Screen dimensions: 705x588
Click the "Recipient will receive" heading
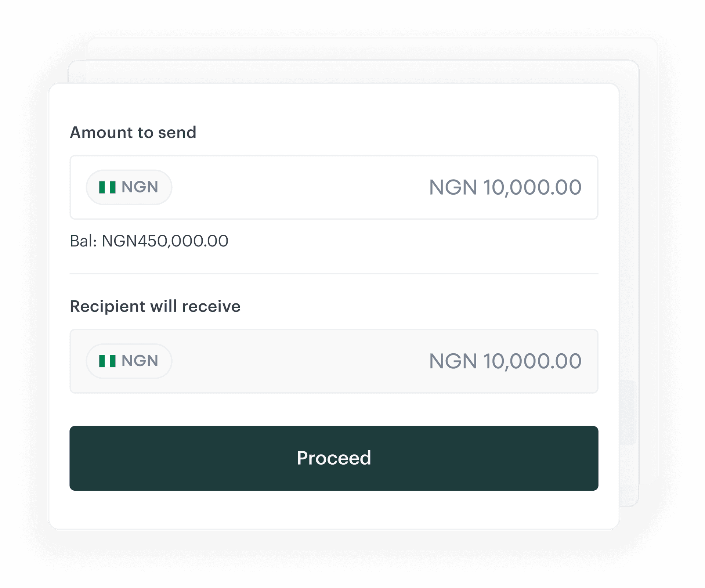pos(155,306)
